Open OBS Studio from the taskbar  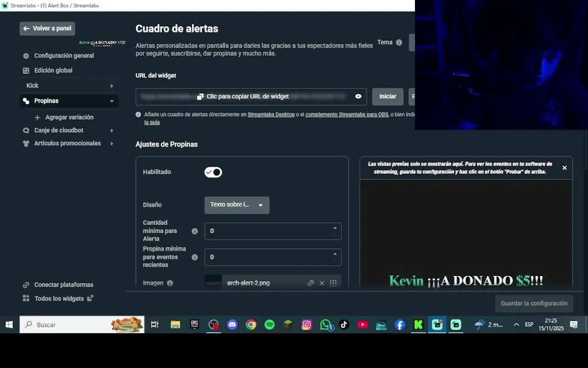click(213, 325)
